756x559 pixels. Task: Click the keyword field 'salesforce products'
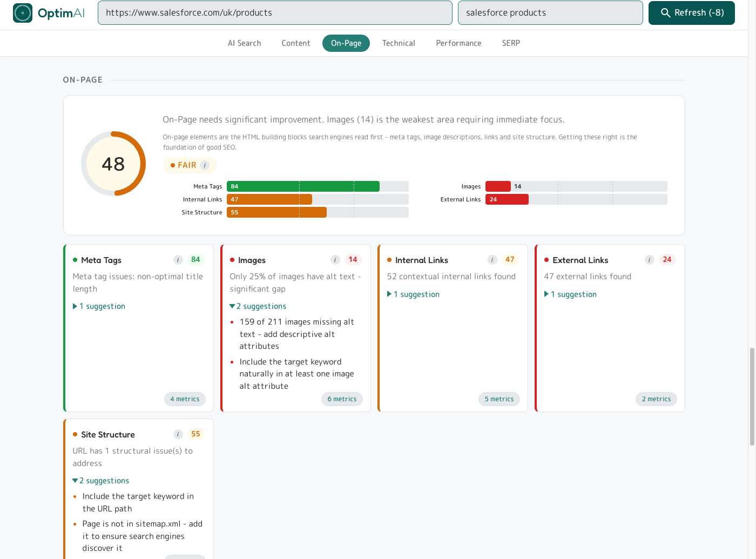(550, 13)
